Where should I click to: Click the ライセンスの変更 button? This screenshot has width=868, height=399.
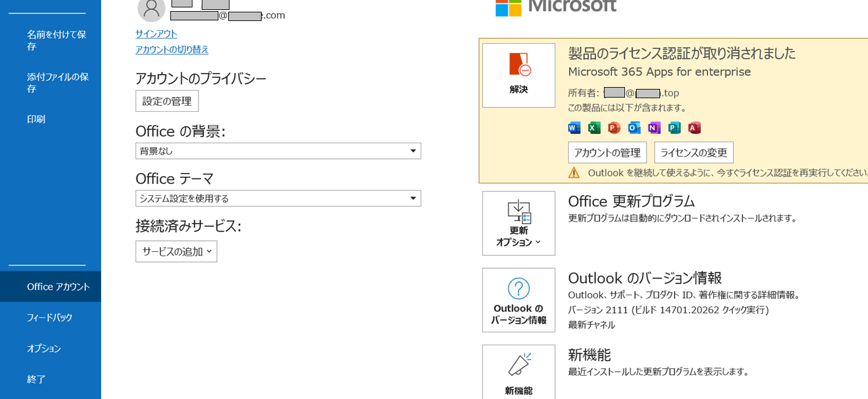[694, 153]
